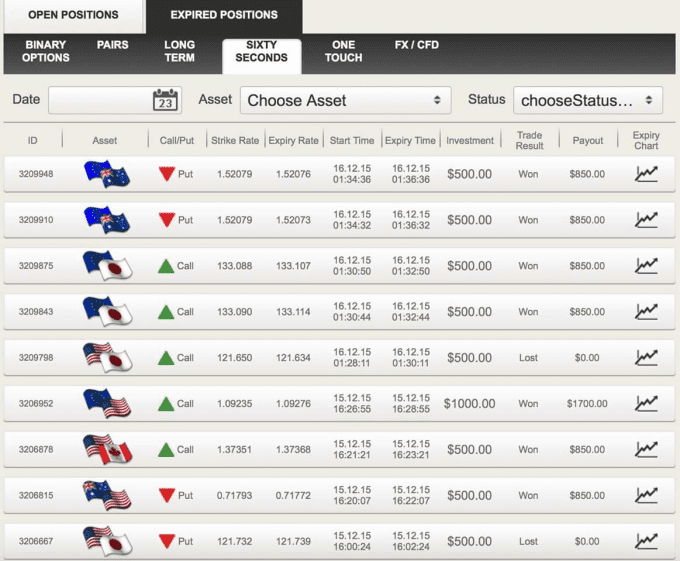
Task: Click expiry rate 1.37368
Action: pos(293,450)
